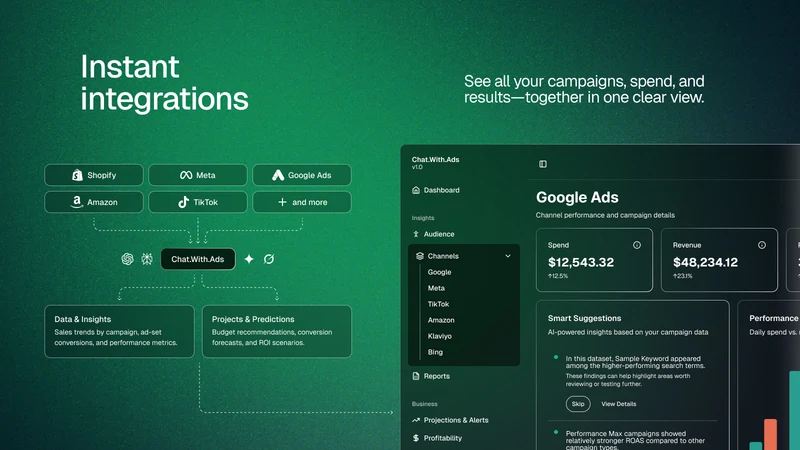Click the Shopify bag icon
Viewport: 800px width, 450px height.
coord(77,175)
